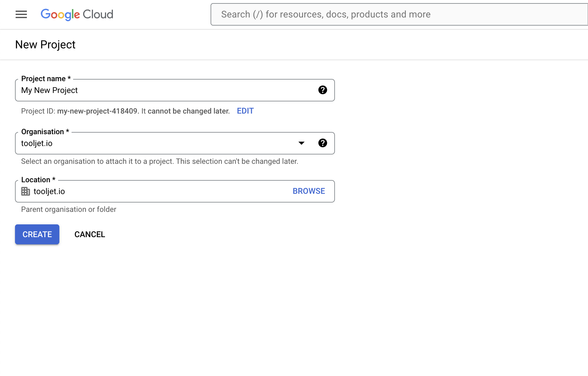This screenshot has width=588, height=376.
Task: Click BROWSE to choose a location
Action: click(309, 191)
